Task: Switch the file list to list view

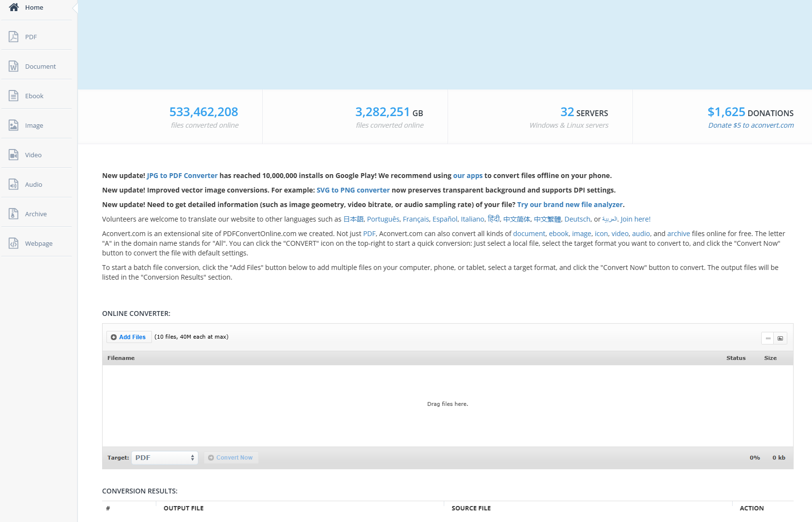Action: tap(768, 338)
